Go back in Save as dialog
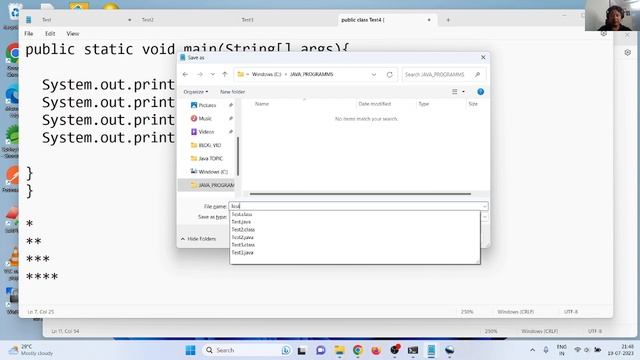 [185, 74]
